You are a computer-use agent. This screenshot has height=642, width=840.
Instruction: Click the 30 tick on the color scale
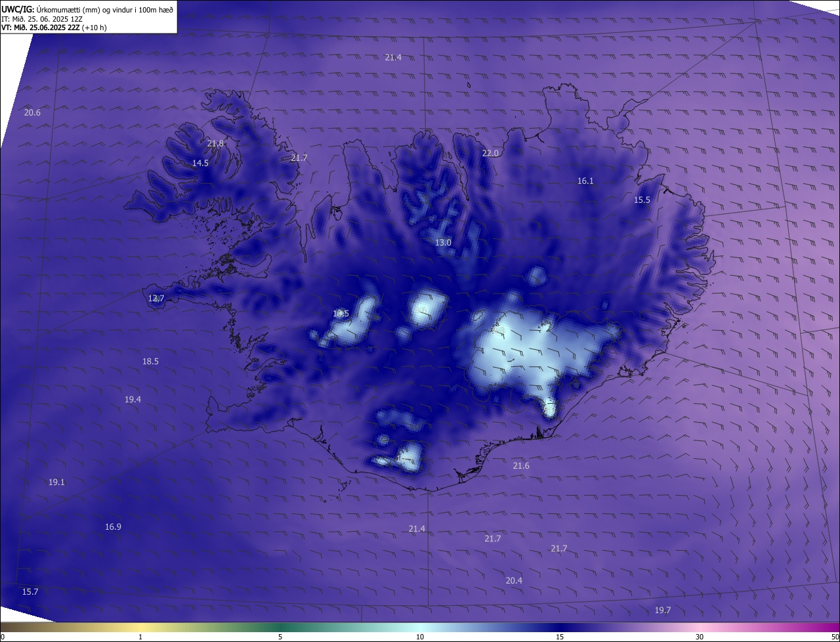point(700,637)
